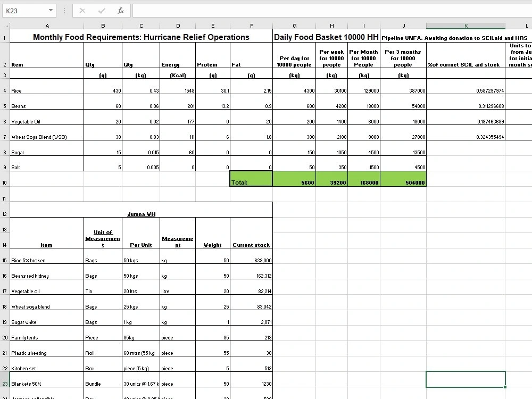The image size is (532, 399).
Task: Click the 0.197463689 stock percentage cell
Action: pos(466,118)
